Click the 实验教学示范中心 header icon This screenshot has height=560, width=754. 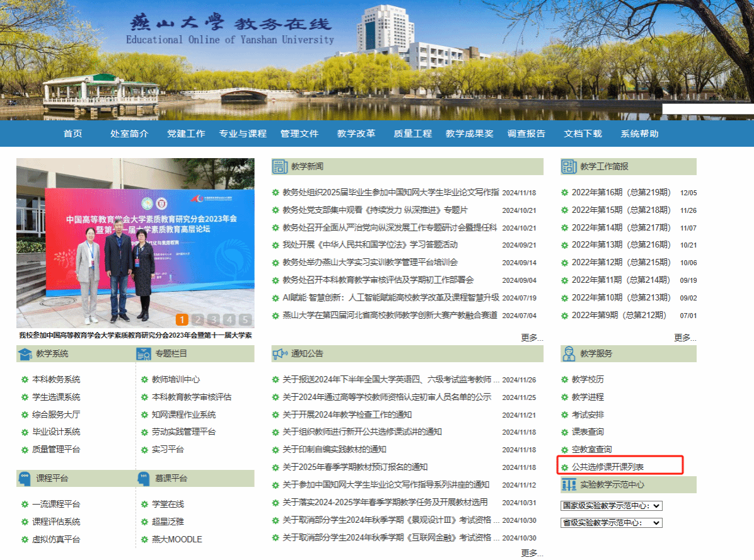pos(569,484)
